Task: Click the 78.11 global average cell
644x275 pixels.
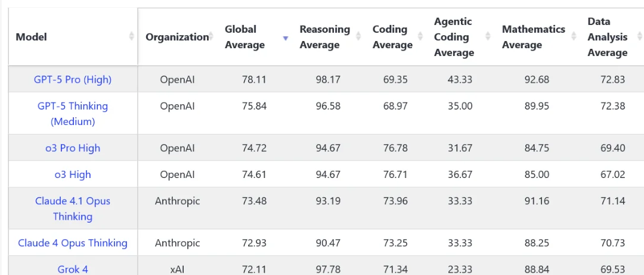Action: pos(254,79)
